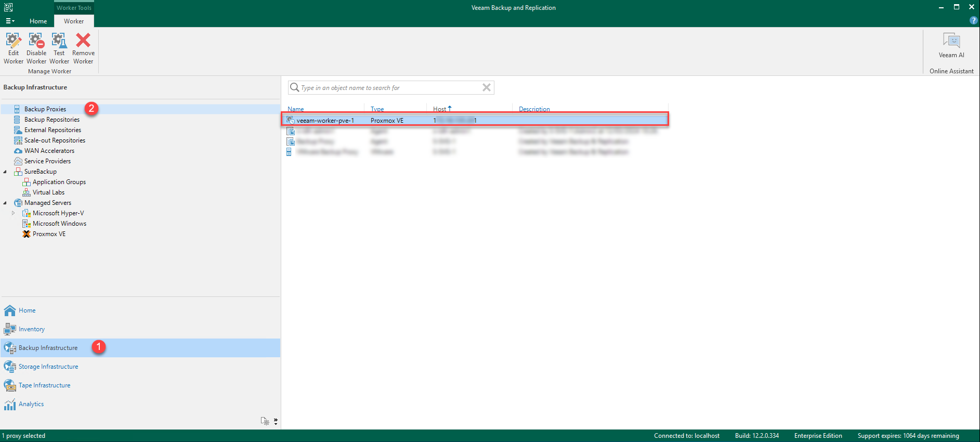Select WAN Accelerators node
This screenshot has height=442, width=980.
click(x=49, y=151)
